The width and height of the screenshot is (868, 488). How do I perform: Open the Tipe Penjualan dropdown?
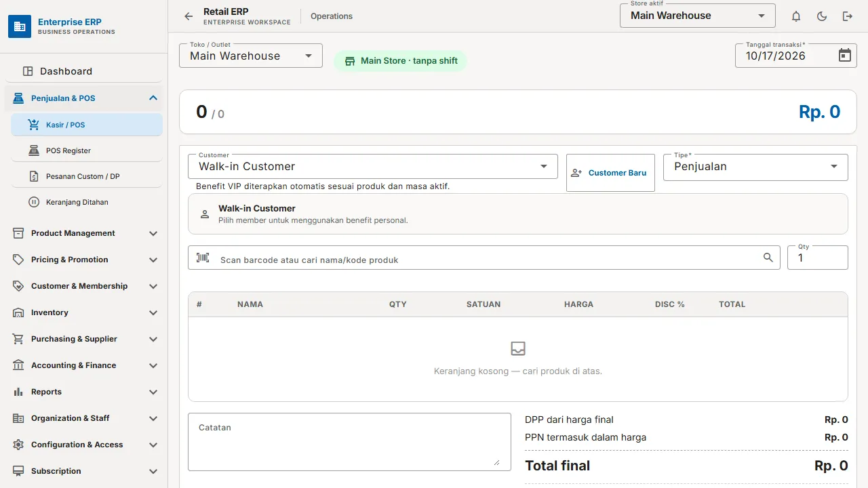(756, 167)
